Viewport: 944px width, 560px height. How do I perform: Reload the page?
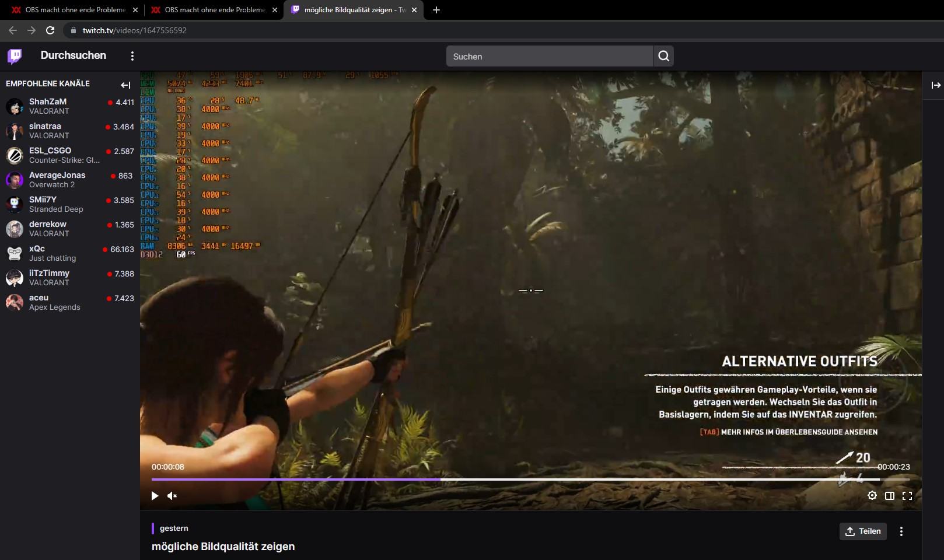pyautogui.click(x=50, y=30)
